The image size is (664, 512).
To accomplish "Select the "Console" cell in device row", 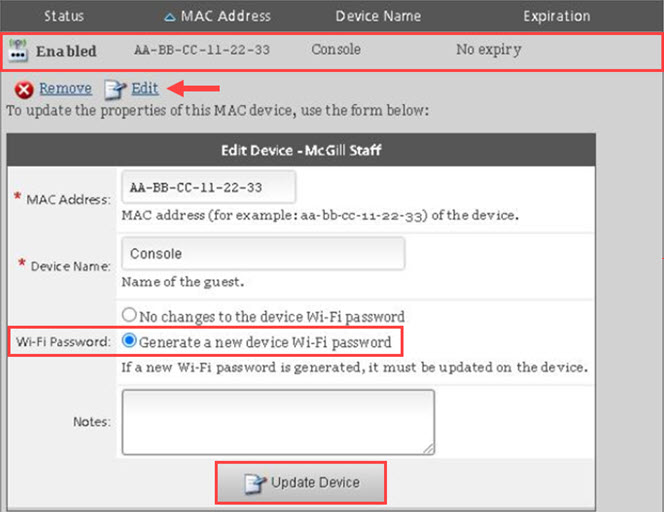I will click(336, 49).
